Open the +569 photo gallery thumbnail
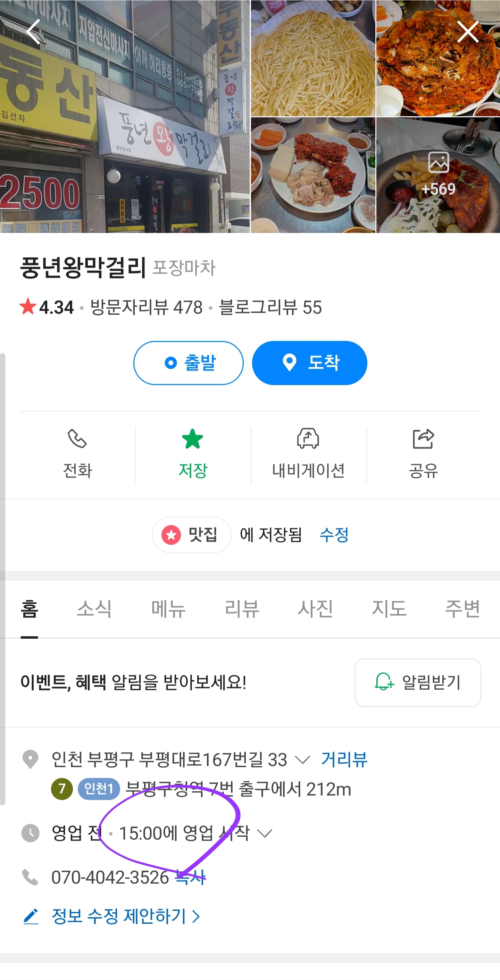Screen dimensions: 500x980 [438, 175]
